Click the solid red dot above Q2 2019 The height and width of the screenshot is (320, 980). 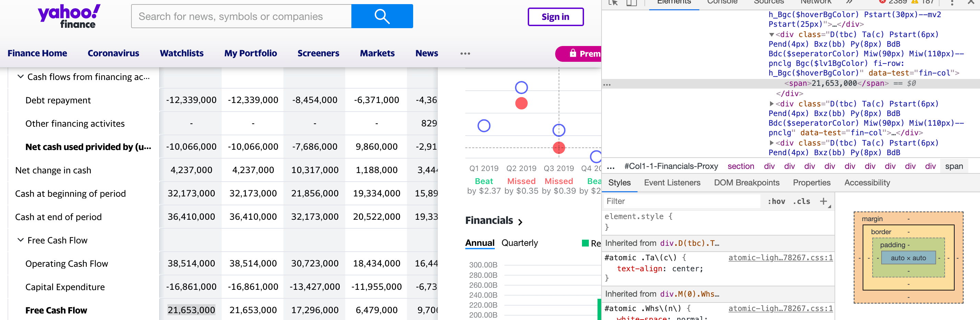coord(521,103)
